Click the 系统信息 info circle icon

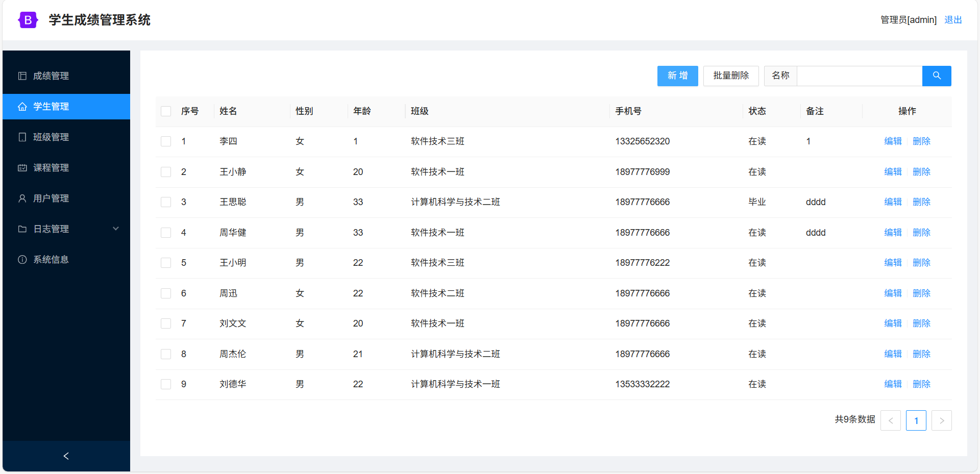click(22, 259)
